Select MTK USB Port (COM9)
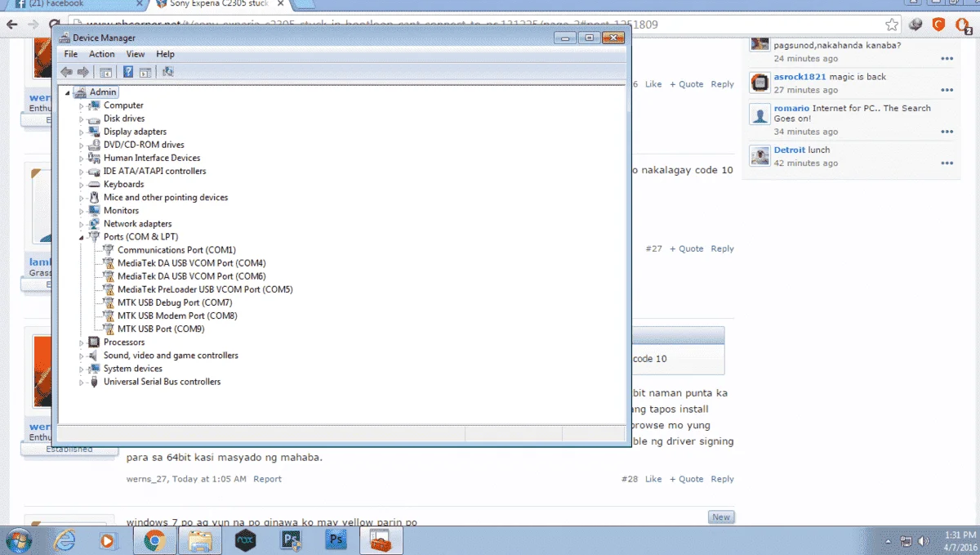Image resolution: width=980 pixels, height=555 pixels. tap(161, 329)
